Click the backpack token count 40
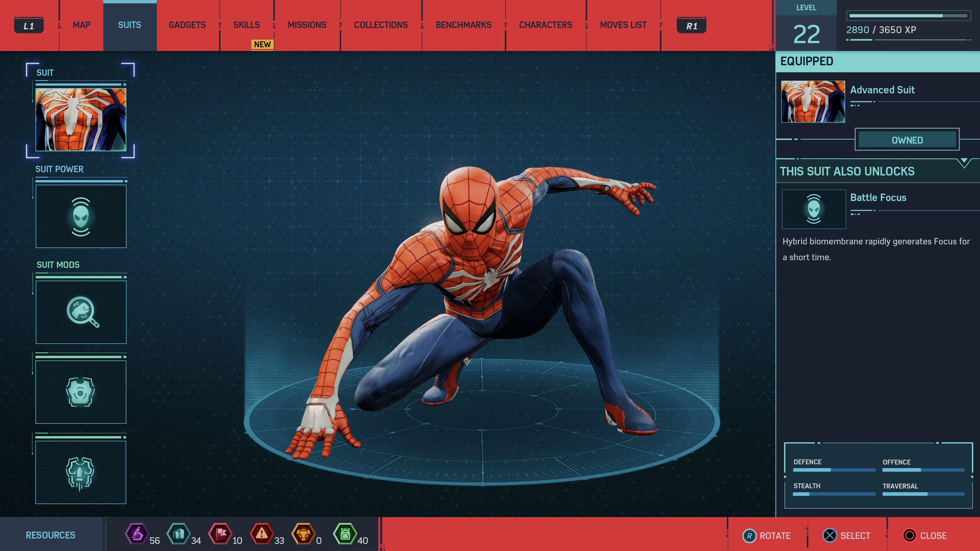Viewport: 980px width, 551px height. tap(363, 540)
